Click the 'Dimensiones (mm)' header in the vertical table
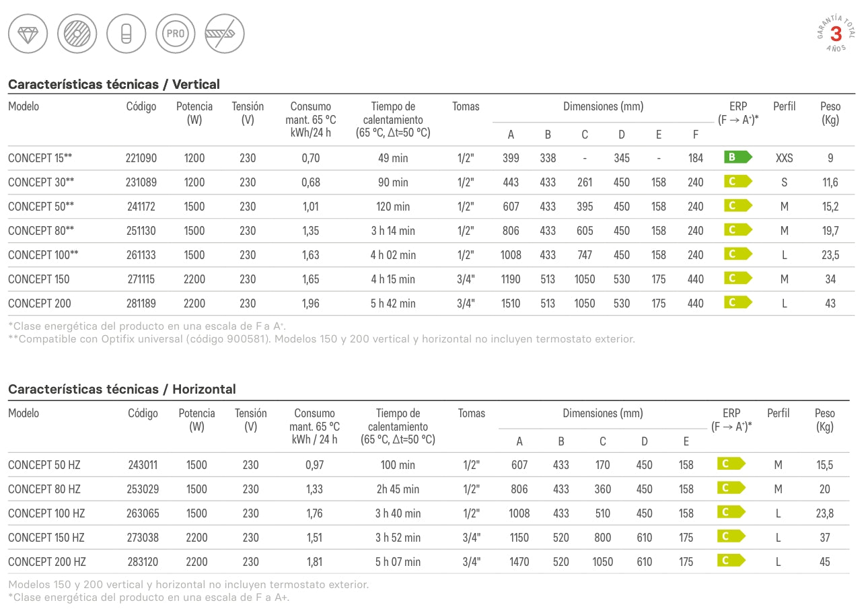Image resolution: width=868 pixels, height=609 pixels. (603, 106)
